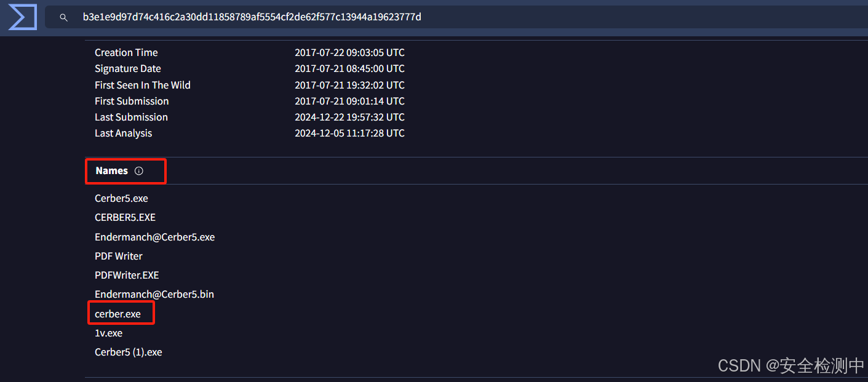Click the Last Analysis timestamp value
868x382 pixels.
[x=349, y=133]
